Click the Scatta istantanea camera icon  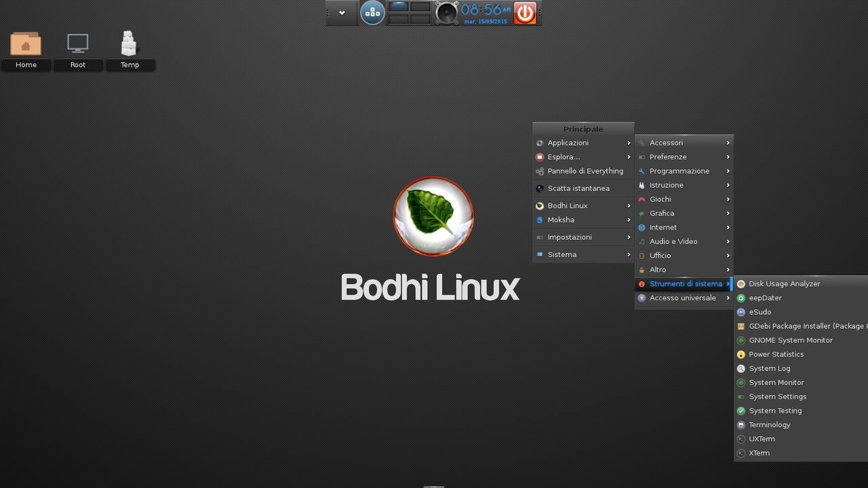540,188
